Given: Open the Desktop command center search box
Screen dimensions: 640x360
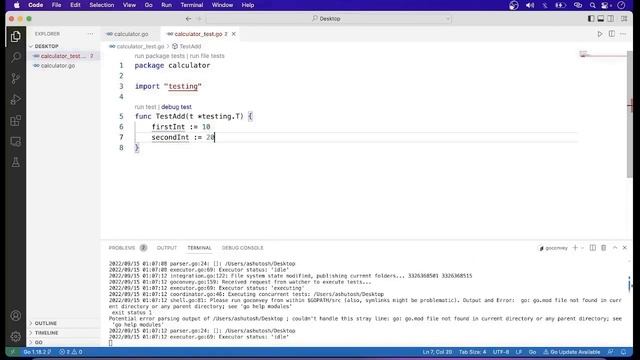Looking at the screenshot, I should 329,19.
